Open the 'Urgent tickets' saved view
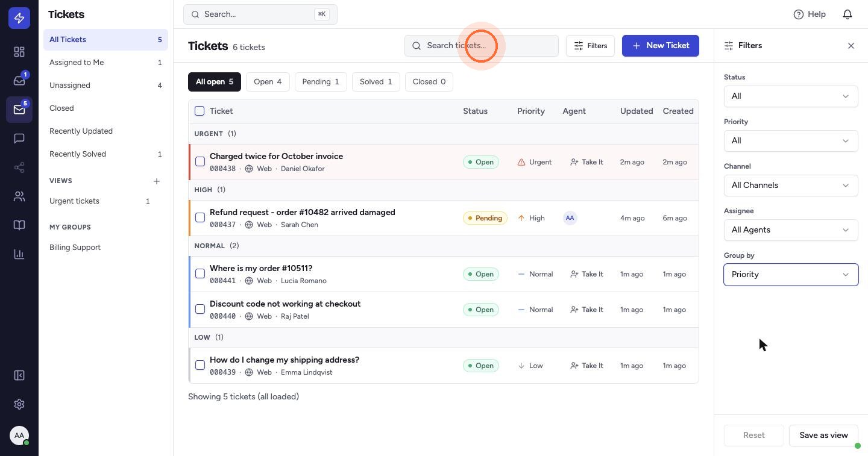 [99, 201]
